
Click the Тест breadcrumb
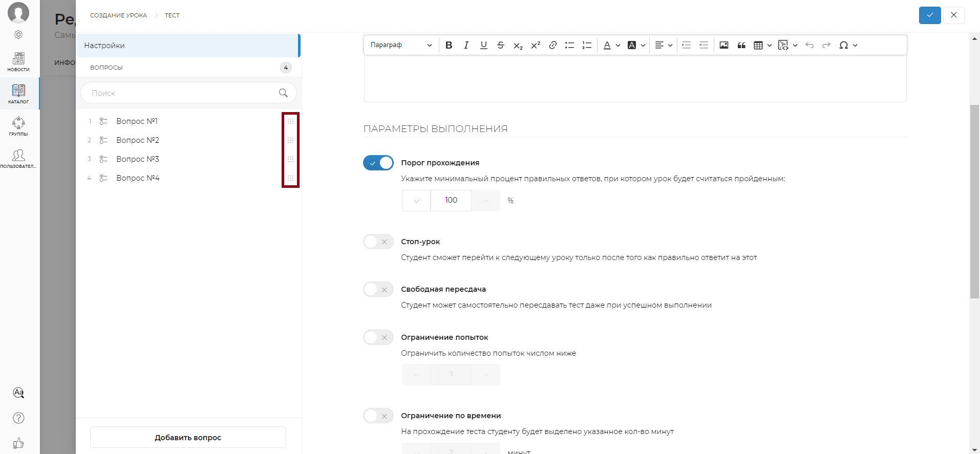(172, 15)
